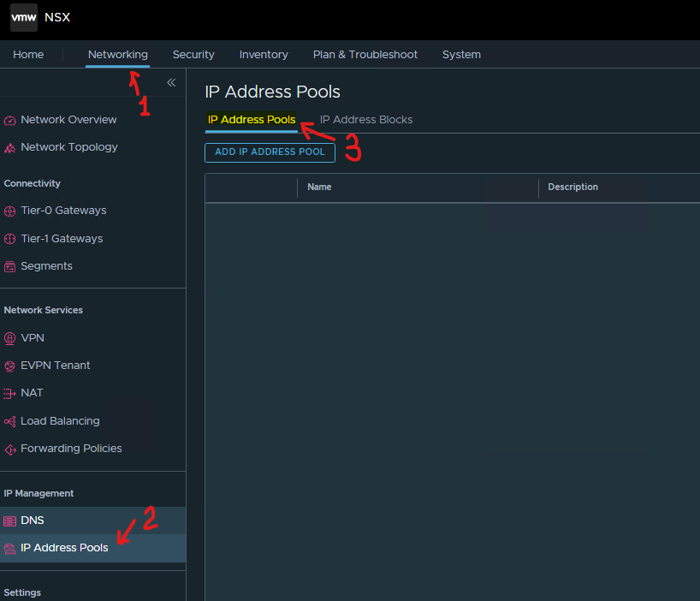Click the VMware NSX logo
Screen dimensions: 700x601
(x=24, y=17)
